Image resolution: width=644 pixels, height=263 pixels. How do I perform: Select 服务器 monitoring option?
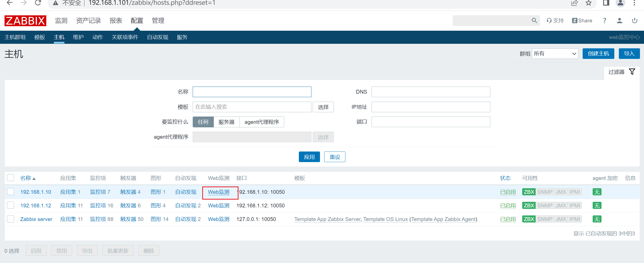pos(226,122)
